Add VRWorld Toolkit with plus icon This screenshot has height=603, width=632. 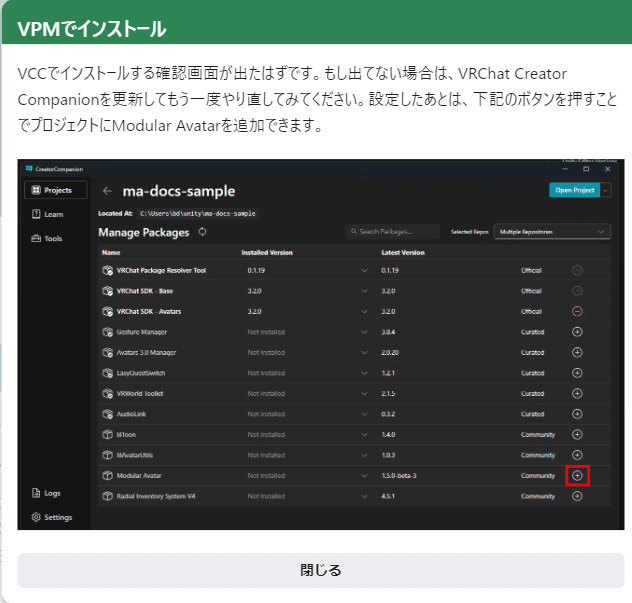tap(577, 393)
